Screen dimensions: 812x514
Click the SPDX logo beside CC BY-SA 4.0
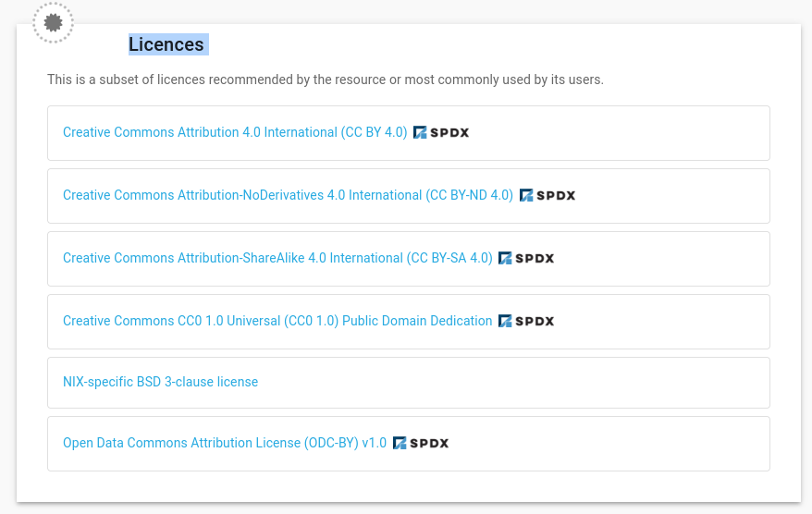(x=526, y=258)
